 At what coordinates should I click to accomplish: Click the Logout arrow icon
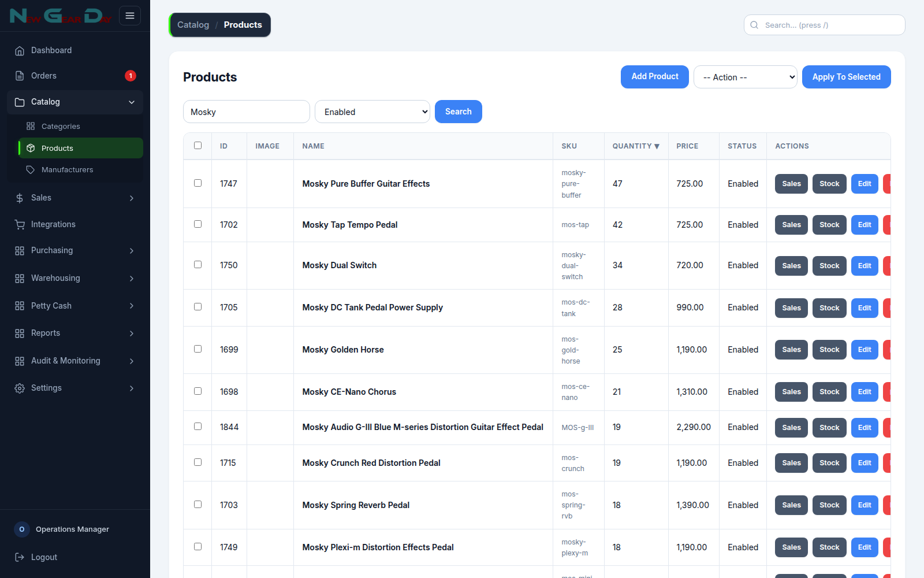[x=20, y=557]
